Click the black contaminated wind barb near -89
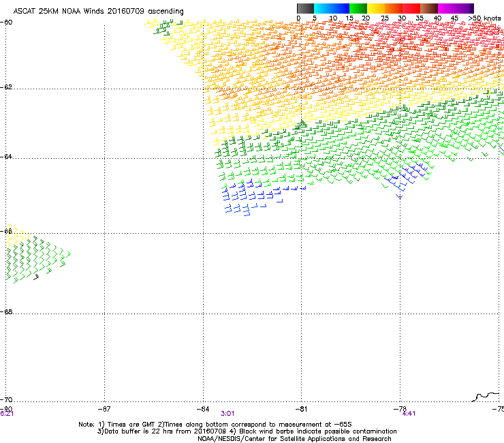504x443 pixels. [36, 277]
